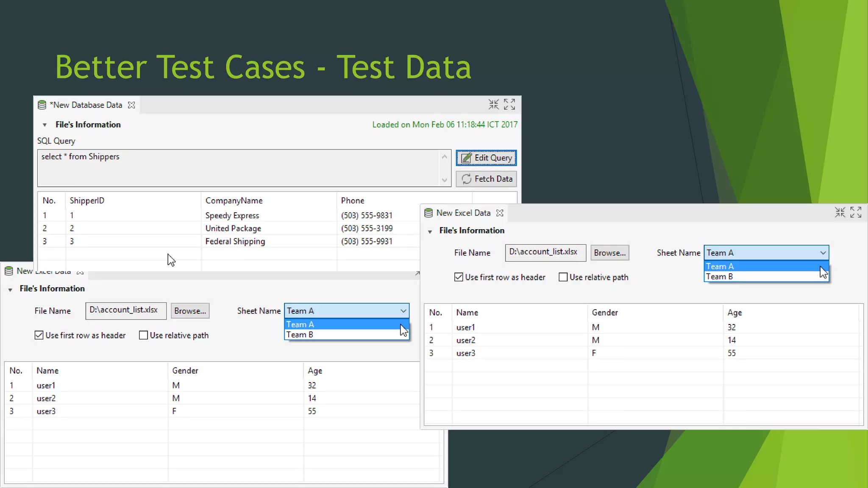This screenshot has width=868, height=488.
Task: Maximize the Database Data panel view
Action: pyautogui.click(x=509, y=104)
